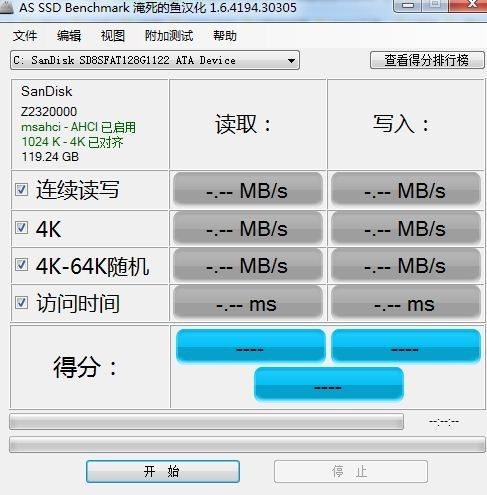
Task: Toggle the 4K-64K随机 checkbox
Action: click(21, 265)
